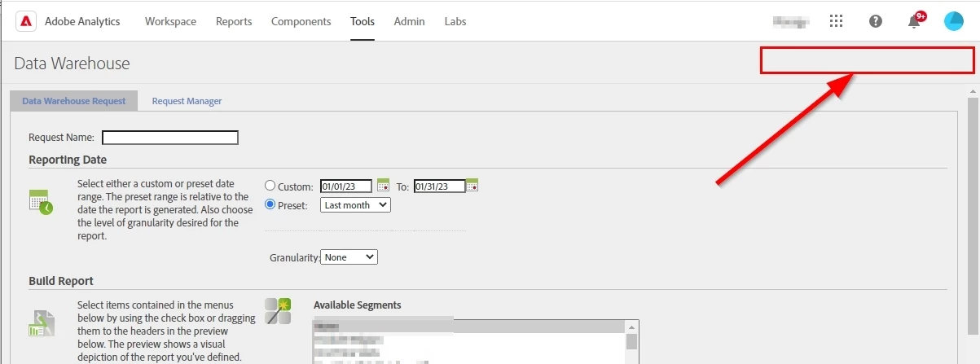Focus the Request Name input field
This screenshot has height=364, width=980.
point(170,138)
